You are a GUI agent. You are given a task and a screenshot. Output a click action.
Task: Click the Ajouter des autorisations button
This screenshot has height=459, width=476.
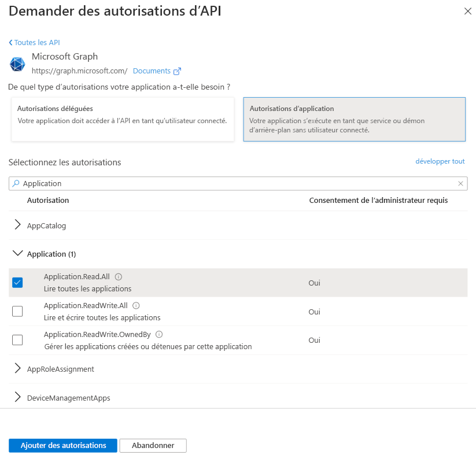[x=62, y=445]
